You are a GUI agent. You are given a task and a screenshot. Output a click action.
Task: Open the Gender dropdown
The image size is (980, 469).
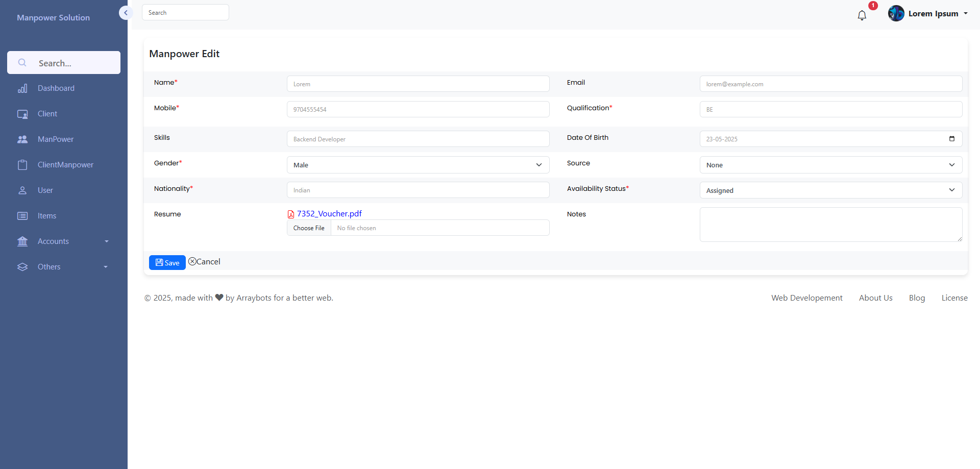click(x=418, y=165)
